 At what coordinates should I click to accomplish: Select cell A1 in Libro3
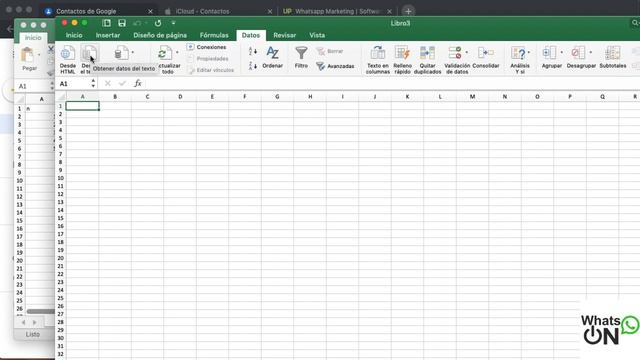pyautogui.click(x=82, y=106)
